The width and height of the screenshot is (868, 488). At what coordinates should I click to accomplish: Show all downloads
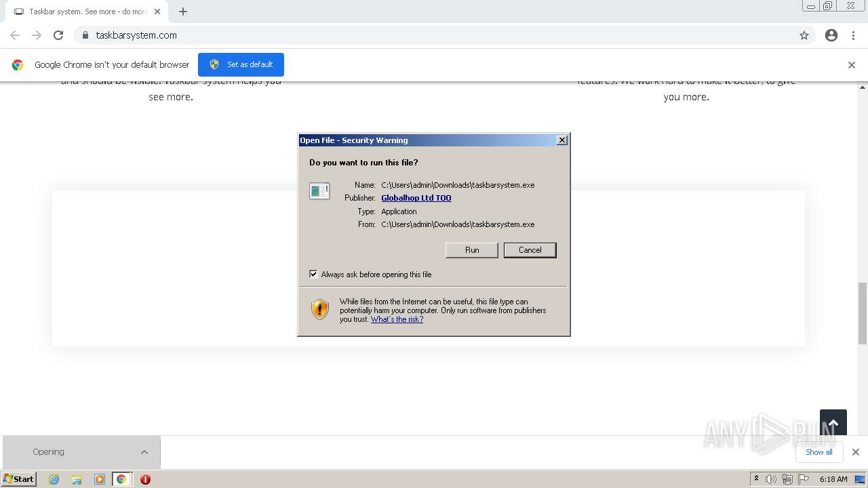[x=818, y=452]
